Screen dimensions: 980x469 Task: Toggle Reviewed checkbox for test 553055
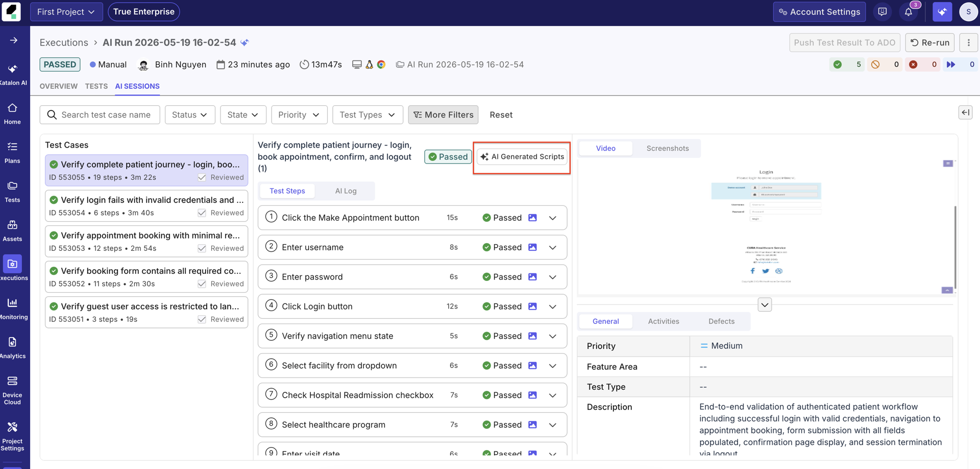[202, 177]
